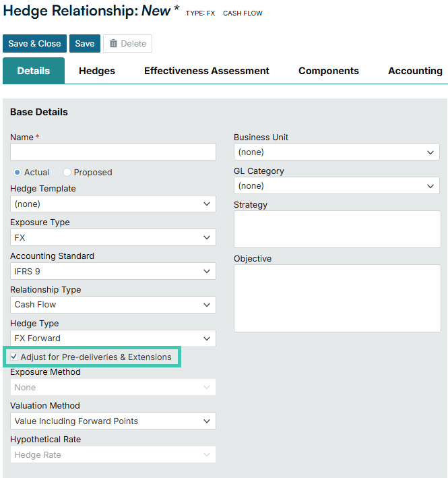
Task: Click the Delete button with trash icon
Action: (127, 44)
